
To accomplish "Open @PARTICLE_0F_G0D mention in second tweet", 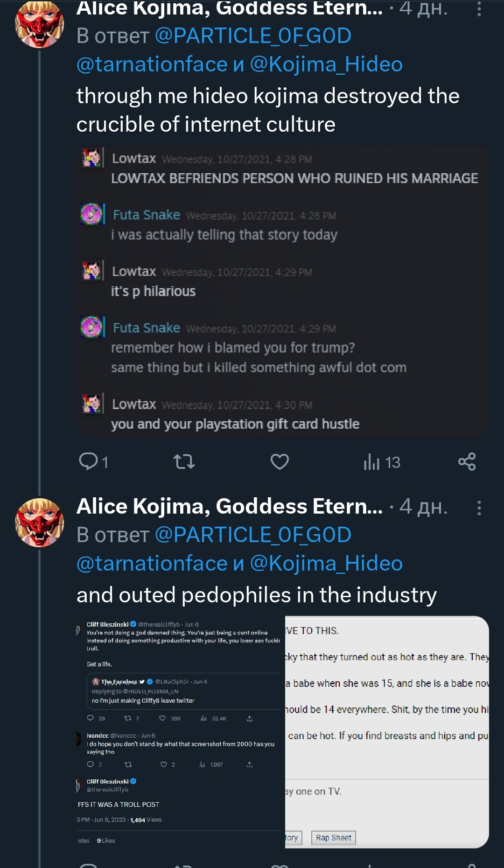I will [253, 535].
